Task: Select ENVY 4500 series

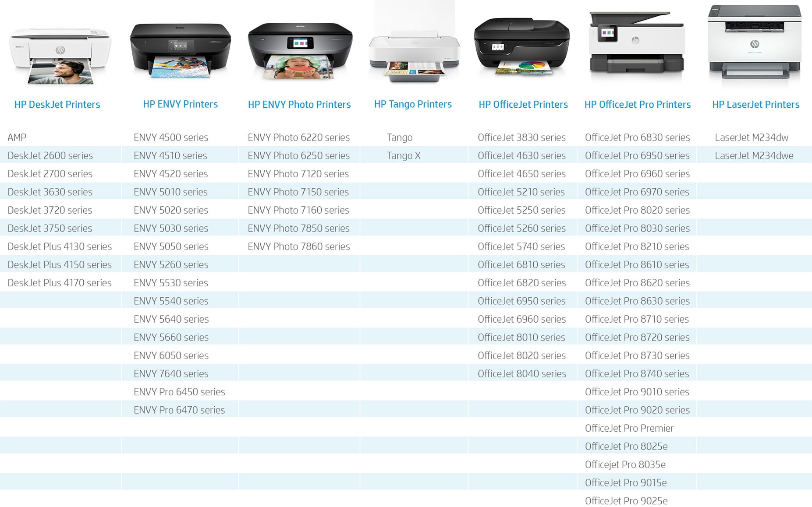Action: (x=171, y=137)
